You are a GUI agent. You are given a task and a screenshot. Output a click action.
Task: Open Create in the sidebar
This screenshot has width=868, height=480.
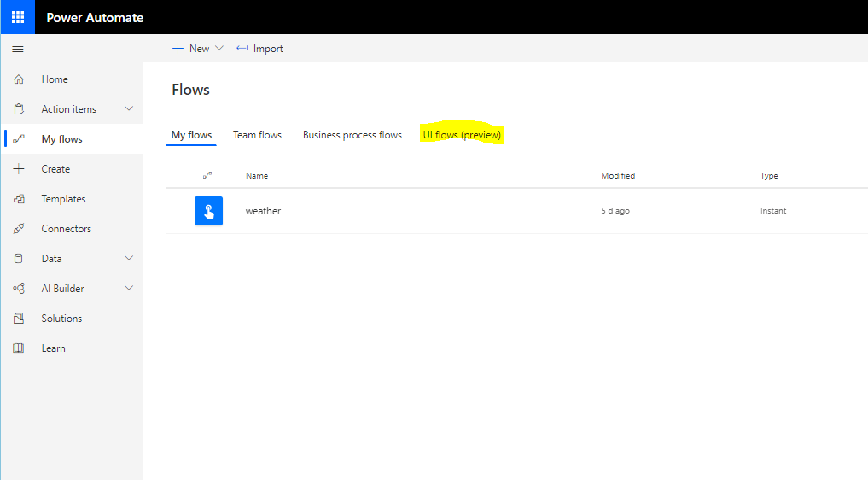coord(56,169)
